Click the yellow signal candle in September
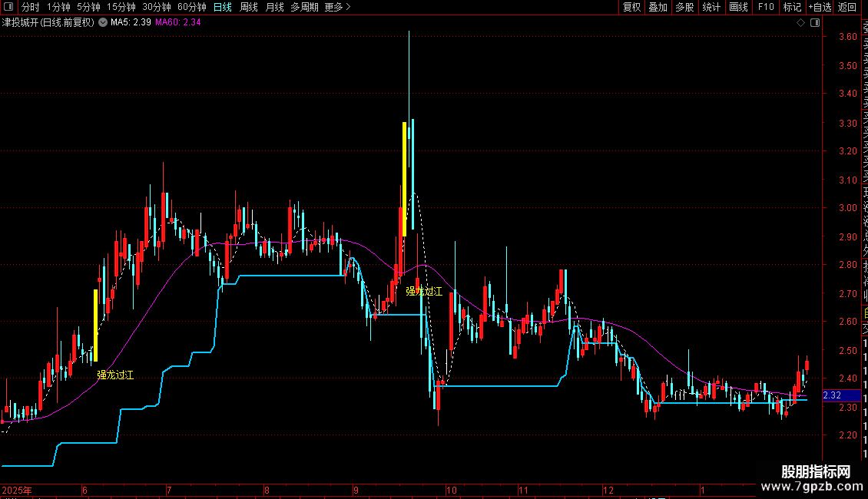 [x=404, y=179]
